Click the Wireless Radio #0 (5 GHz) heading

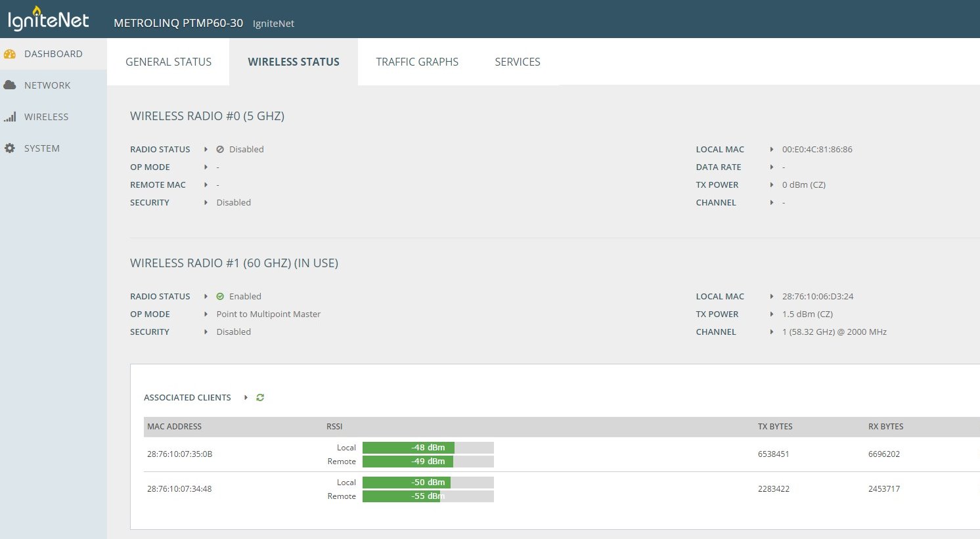(x=207, y=116)
